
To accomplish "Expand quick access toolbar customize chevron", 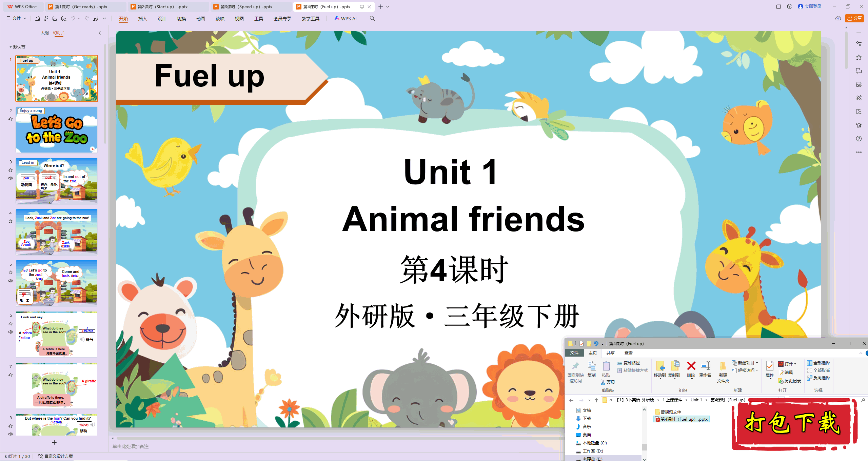I will pyautogui.click(x=104, y=18).
